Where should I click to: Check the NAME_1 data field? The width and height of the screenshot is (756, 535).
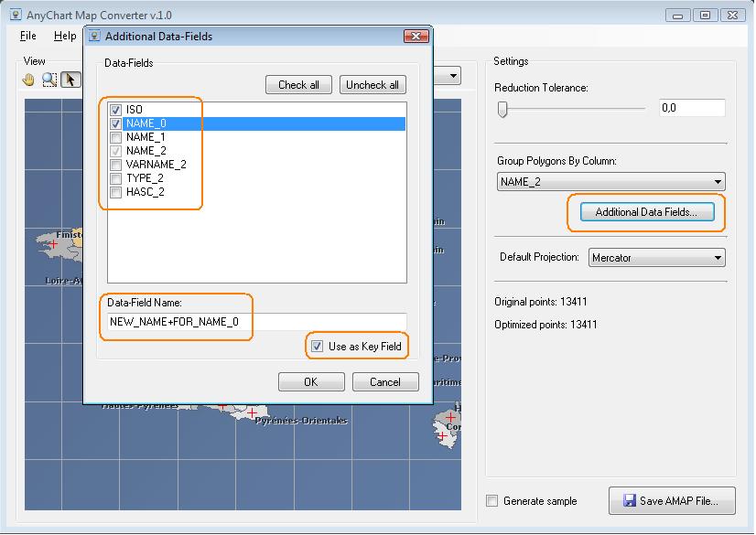pos(116,137)
